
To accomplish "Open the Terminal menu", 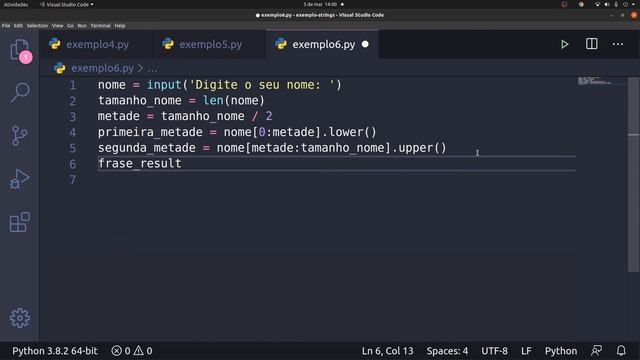I will (x=100, y=25).
